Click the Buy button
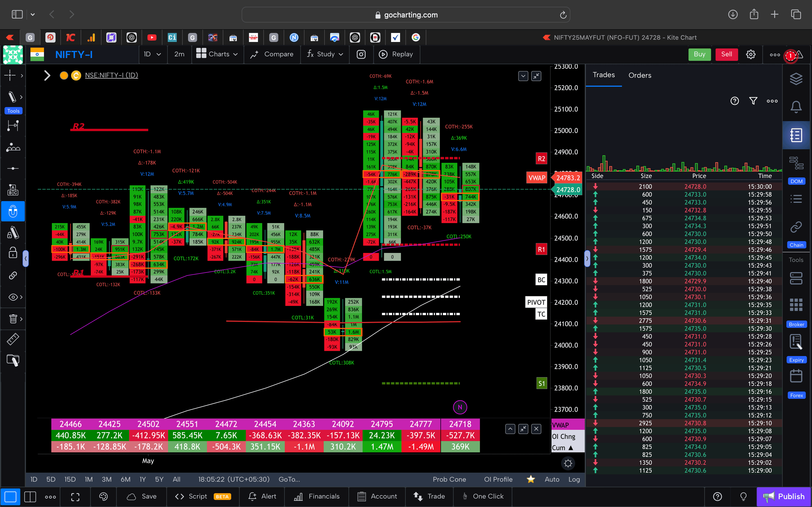Viewport: 812px width, 507px height. (699, 54)
